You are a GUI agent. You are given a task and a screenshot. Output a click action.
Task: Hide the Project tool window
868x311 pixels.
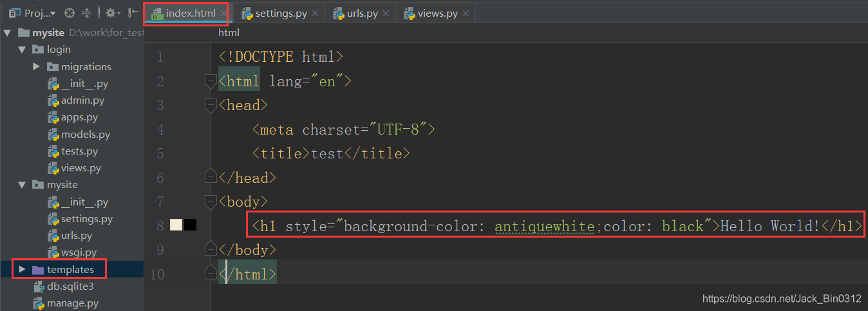point(132,13)
